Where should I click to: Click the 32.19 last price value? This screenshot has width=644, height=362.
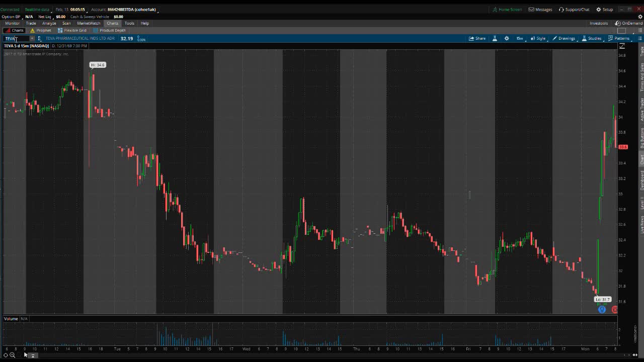pos(127,38)
